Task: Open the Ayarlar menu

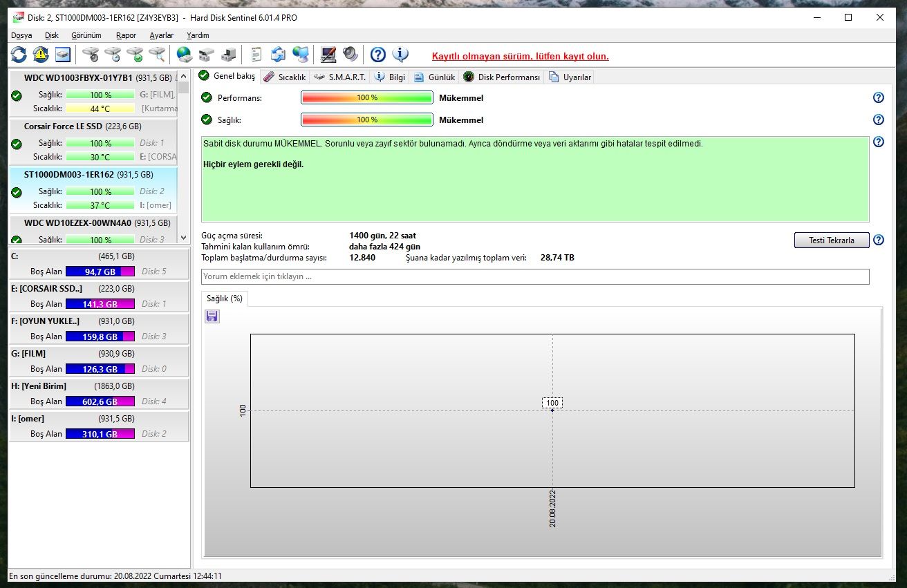Action: click(162, 35)
